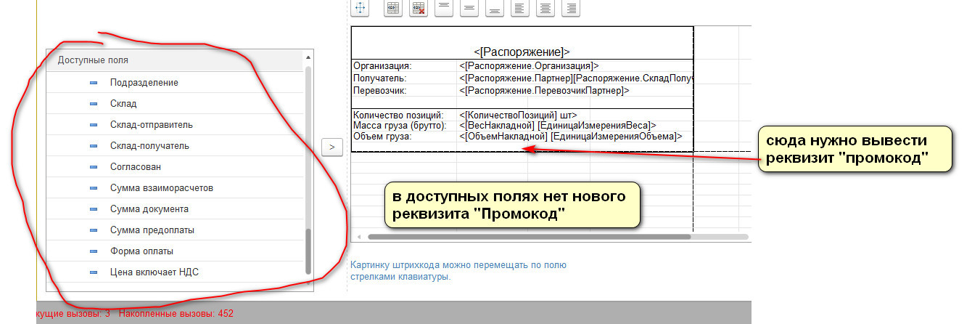980x324 pixels.
Task: Click the scroll-up arrow of fields list
Action: [308, 57]
